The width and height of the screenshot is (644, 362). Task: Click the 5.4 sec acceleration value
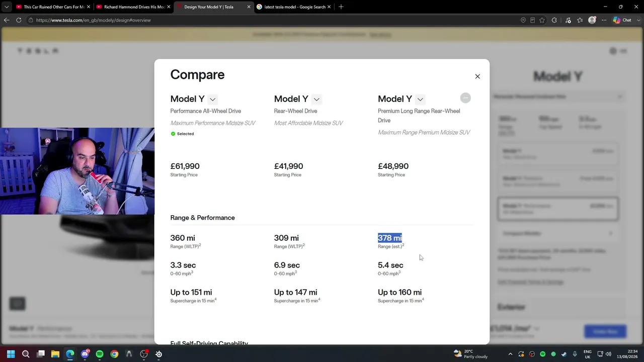click(x=390, y=265)
